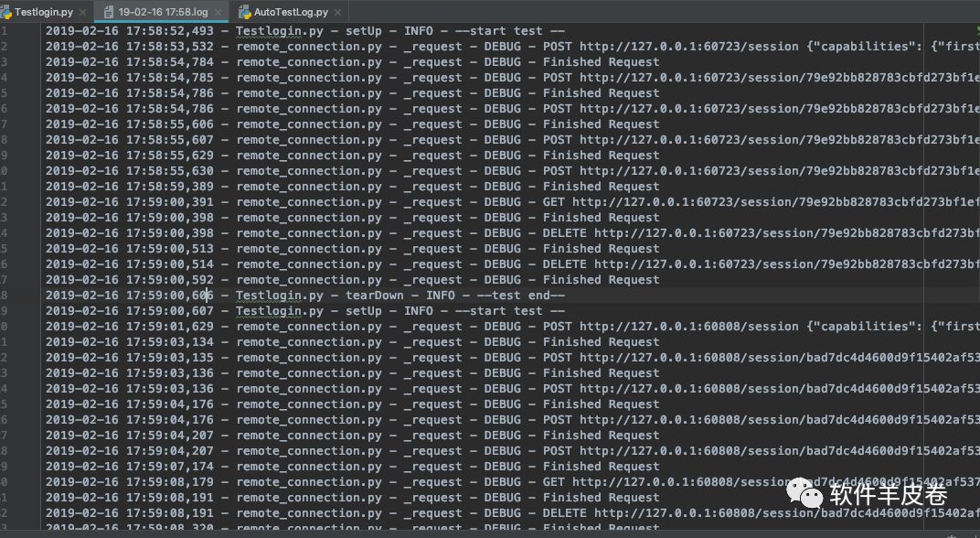This screenshot has width=980, height=538.
Task: Click log line at 17:58:53,532 POST session capabilities
Action: tap(513, 47)
